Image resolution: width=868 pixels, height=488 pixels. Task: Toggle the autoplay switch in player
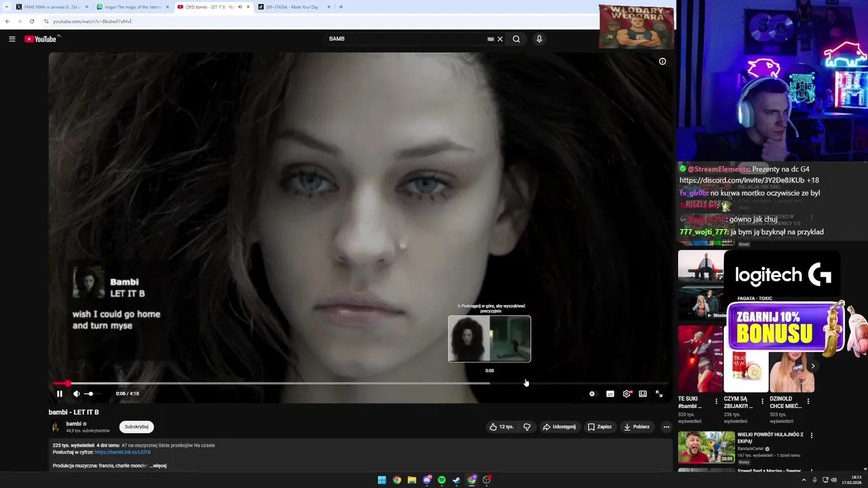pos(592,394)
